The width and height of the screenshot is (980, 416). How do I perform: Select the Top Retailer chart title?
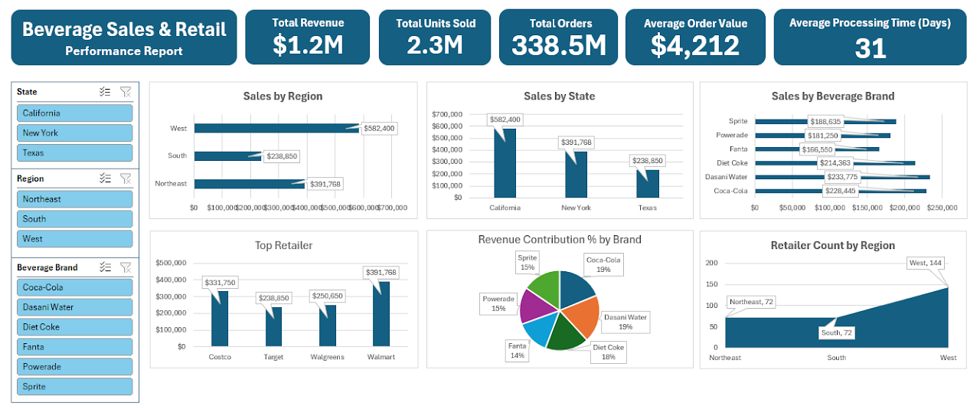point(284,245)
